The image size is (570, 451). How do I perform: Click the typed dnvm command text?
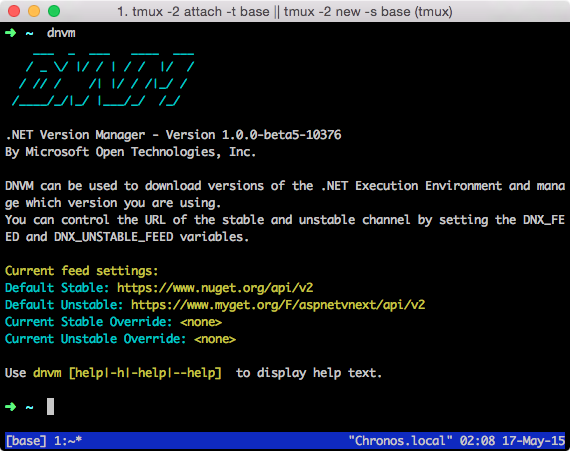[x=61, y=33]
